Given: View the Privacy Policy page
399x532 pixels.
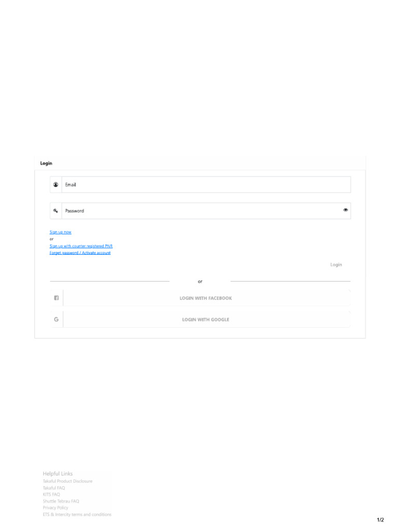Looking at the screenshot, I should (x=56, y=508).
